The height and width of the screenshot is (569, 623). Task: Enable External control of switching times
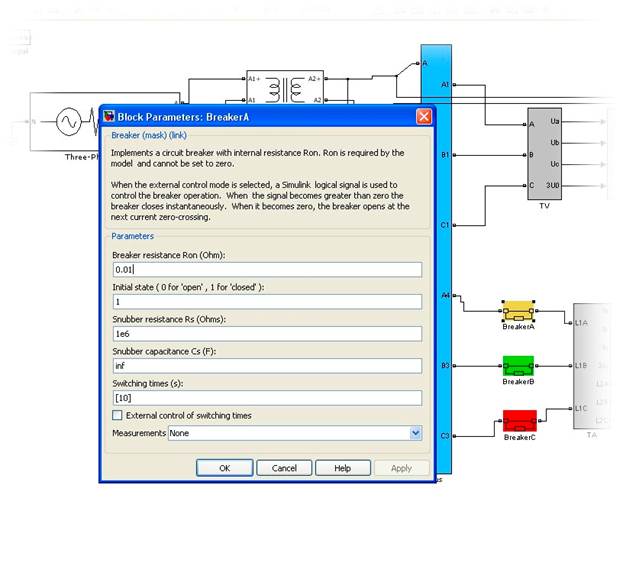pos(117,415)
